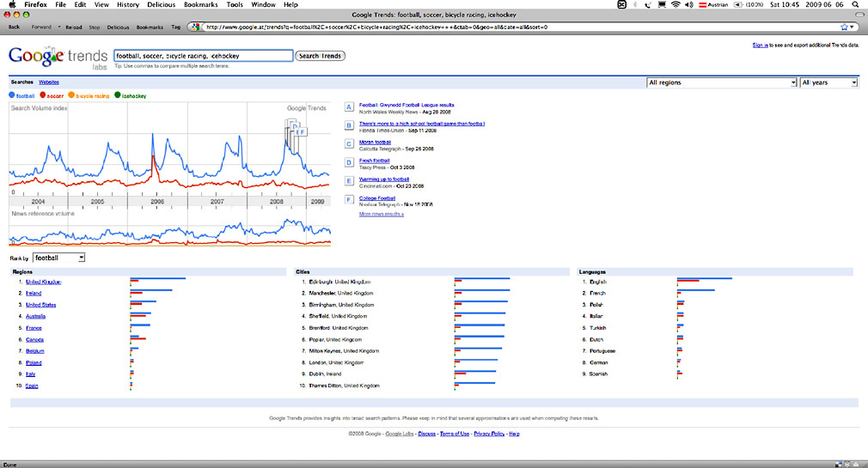Click the search terms input field

coord(202,56)
